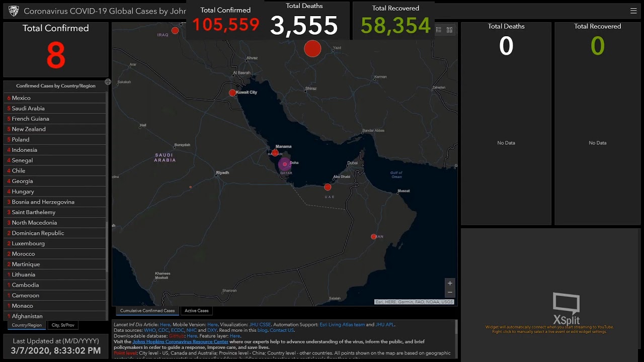This screenshot has width=644, height=362.
Task: Click the small red marker in Saudi Arabia
Action: pyautogui.click(x=190, y=187)
